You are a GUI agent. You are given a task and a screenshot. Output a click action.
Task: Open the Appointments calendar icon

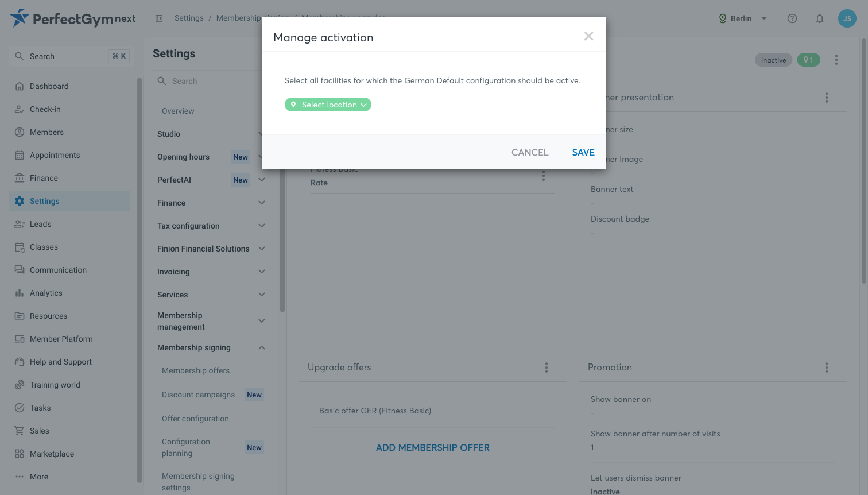click(20, 155)
